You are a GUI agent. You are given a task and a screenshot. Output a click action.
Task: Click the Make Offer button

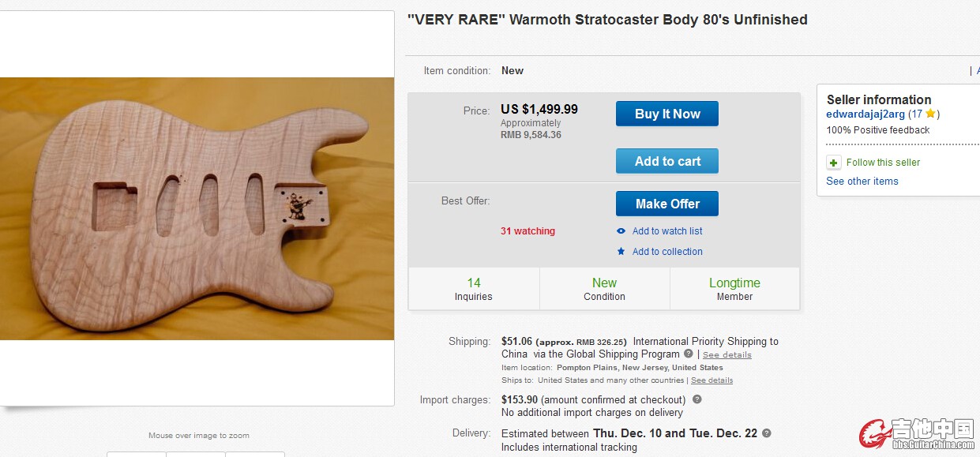(x=667, y=204)
